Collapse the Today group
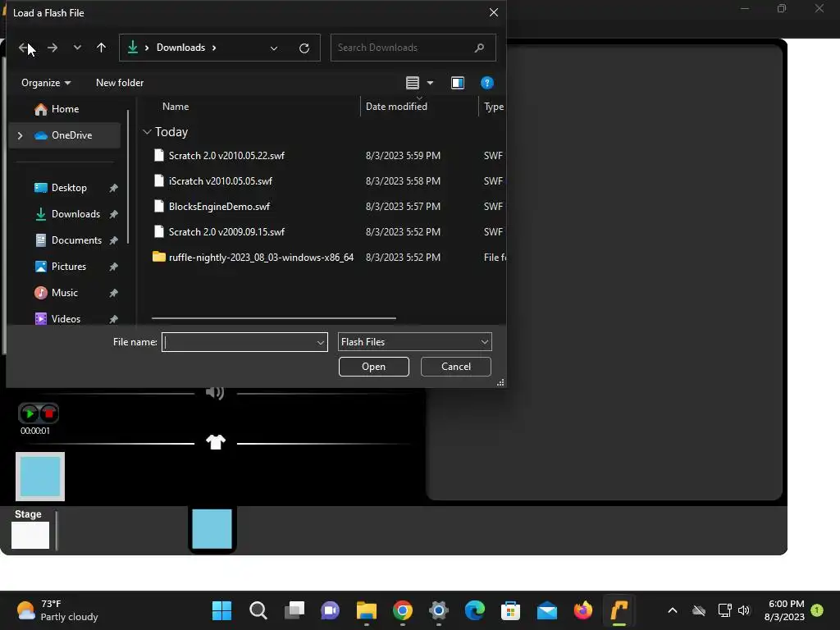This screenshot has width=840, height=630. pyautogui.click(x=147, y=132)
